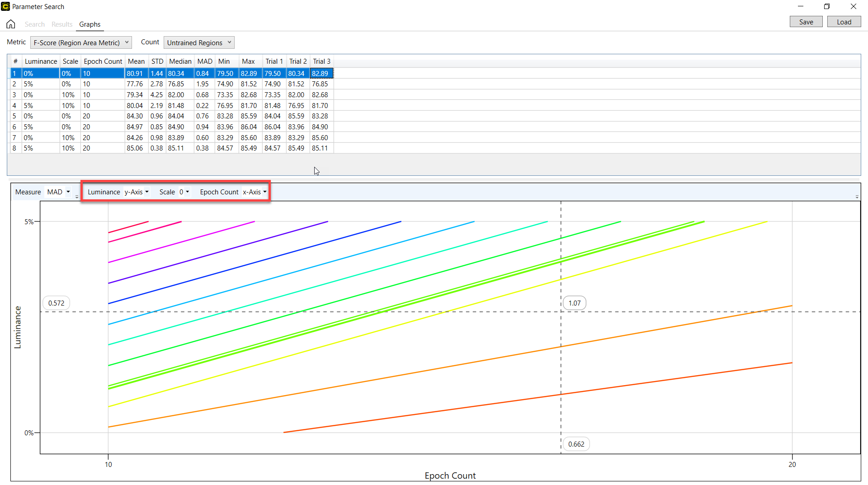
Task: Restore down the window
Action: click(826, 6)
